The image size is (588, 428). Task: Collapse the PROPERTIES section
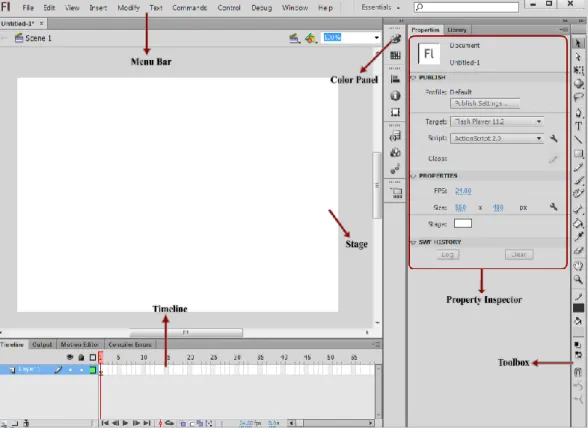point(413,176)
